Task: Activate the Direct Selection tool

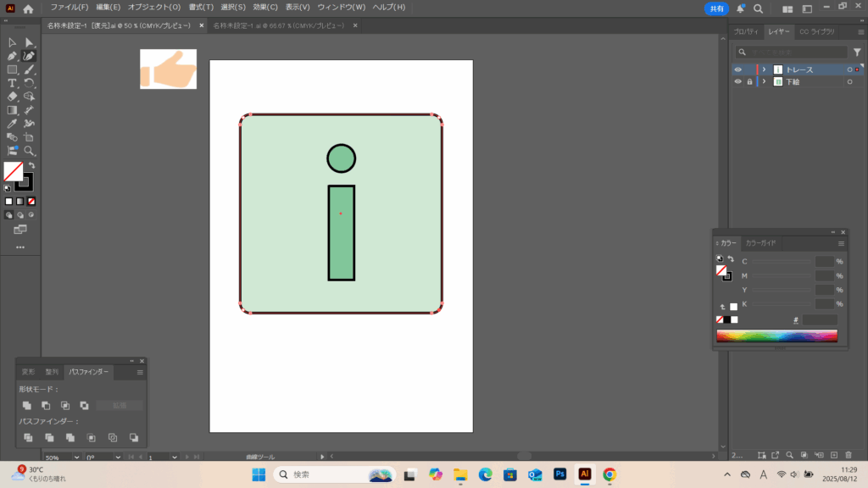Action: tap(30, 42)
